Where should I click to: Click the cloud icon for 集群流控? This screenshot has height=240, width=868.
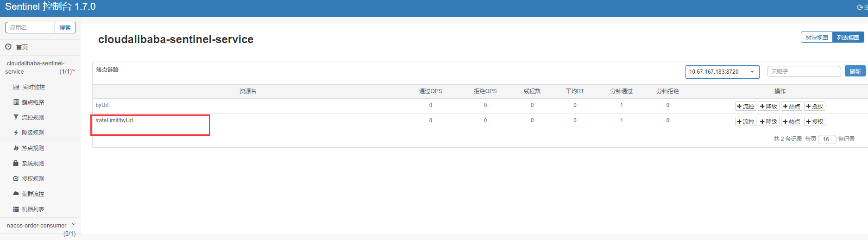click(x=16, y=194)
